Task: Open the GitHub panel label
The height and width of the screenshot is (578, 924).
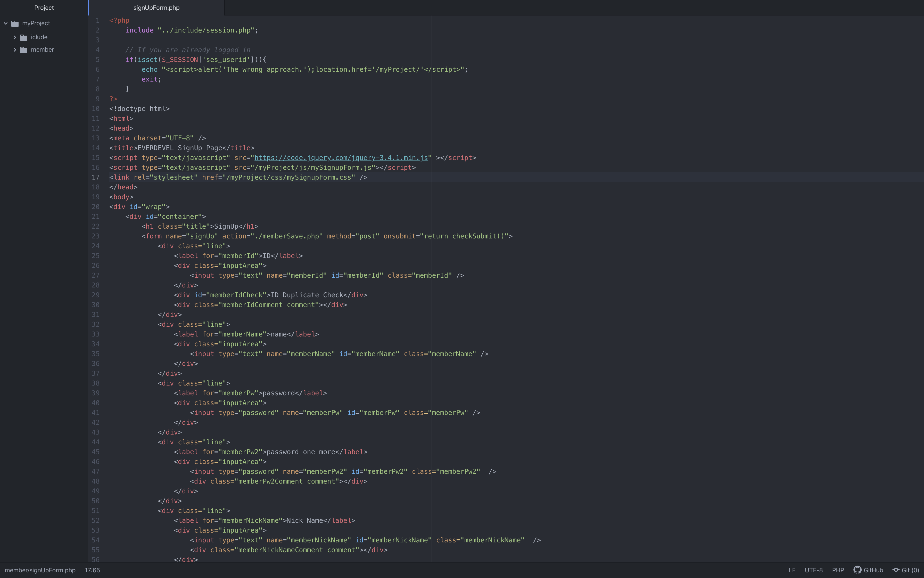Action: 873,570
